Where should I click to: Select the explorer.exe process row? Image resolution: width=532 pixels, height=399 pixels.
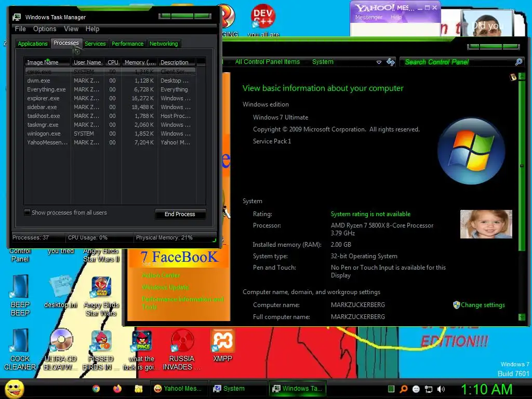pyautogui.click(x=110, y=98)
